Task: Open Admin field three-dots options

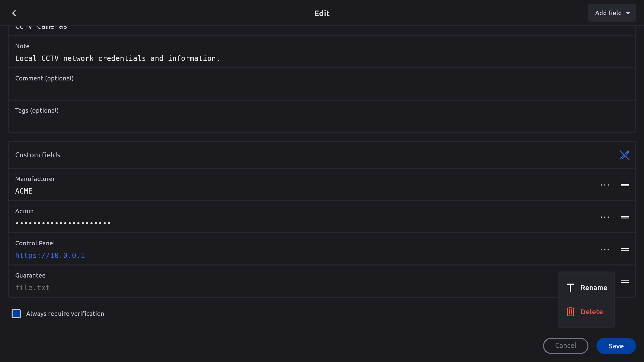Action: point(605,217)
